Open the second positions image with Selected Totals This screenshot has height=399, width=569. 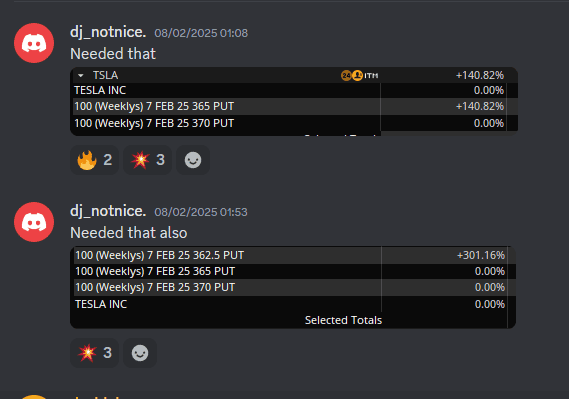(293, 287)
